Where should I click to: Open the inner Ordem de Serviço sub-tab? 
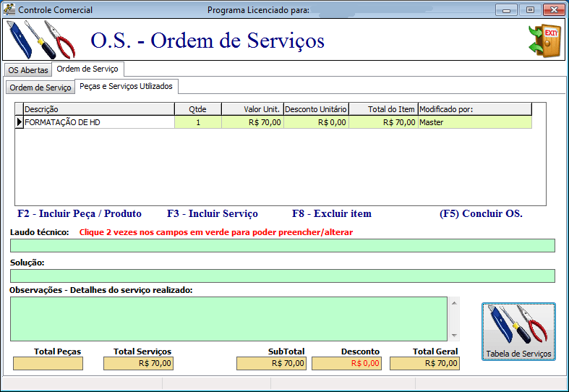click(x=40, y=88)
